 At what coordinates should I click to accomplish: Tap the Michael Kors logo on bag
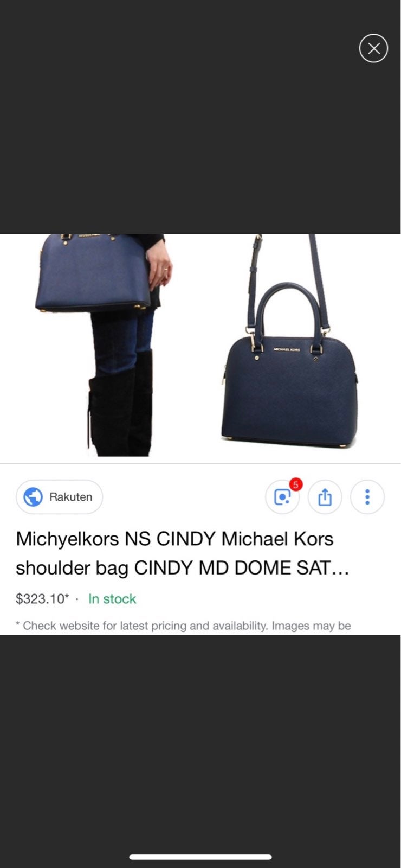coord(287,350)
